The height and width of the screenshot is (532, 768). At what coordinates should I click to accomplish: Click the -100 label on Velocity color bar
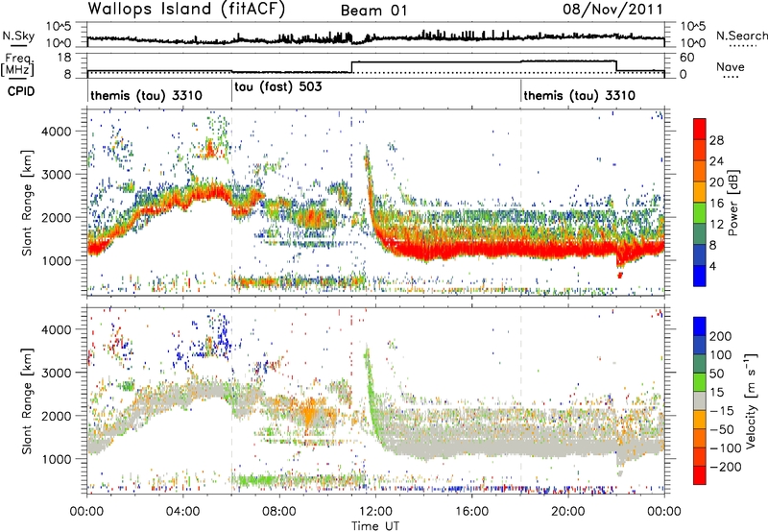pos(726,448)
